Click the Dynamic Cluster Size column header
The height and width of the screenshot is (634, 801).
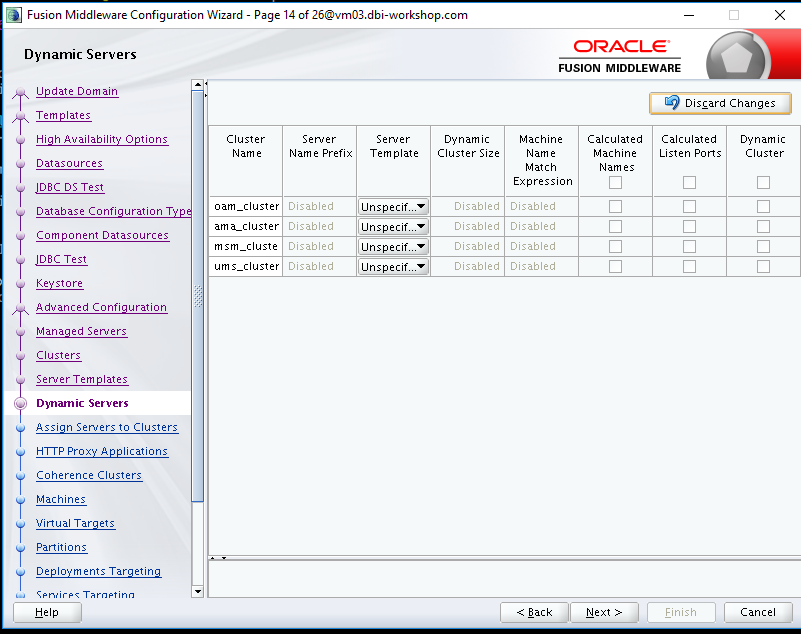click(x=468, y=161)
